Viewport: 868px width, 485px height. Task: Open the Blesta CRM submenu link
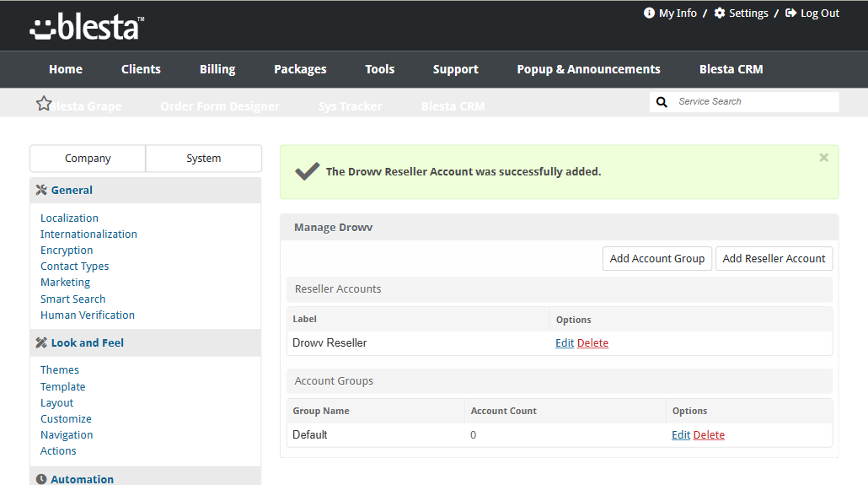click(453, 106)
